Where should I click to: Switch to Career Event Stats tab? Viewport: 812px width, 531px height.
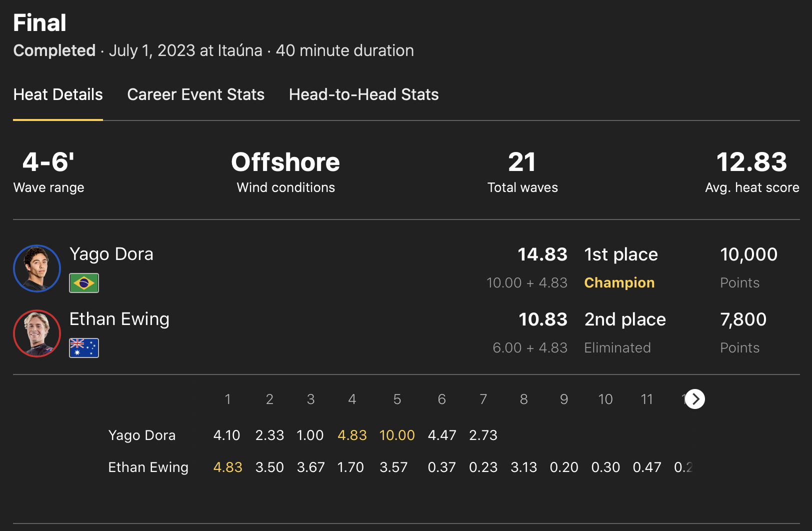pyautogui.click(x=195, y=94)
